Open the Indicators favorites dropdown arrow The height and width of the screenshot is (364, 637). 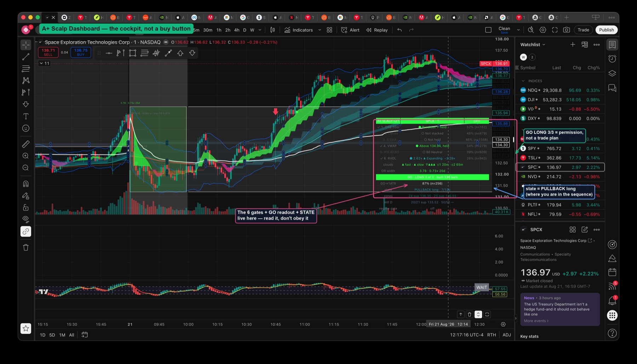[320, 30]
